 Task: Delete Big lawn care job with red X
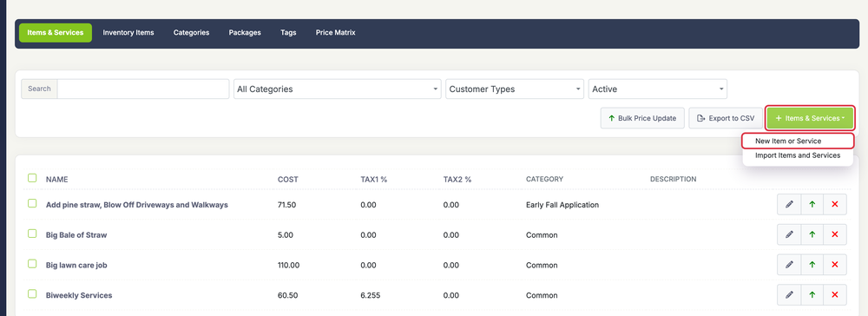pyautogui.click(x=835, y=265)
